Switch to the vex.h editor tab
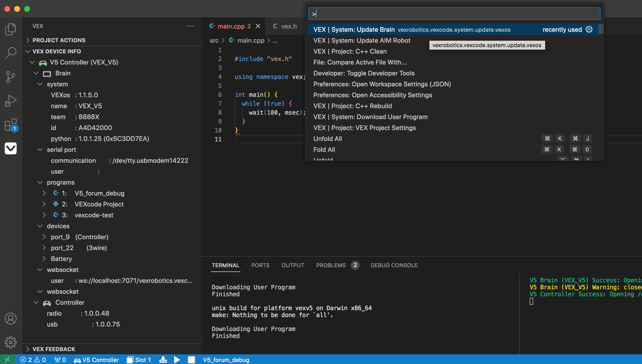 coord(285,26)
